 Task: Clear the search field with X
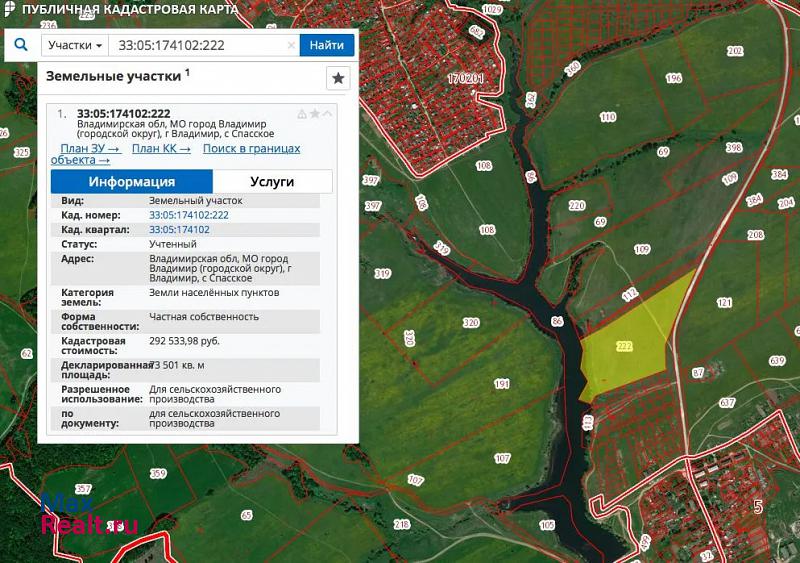coord(291,45)
